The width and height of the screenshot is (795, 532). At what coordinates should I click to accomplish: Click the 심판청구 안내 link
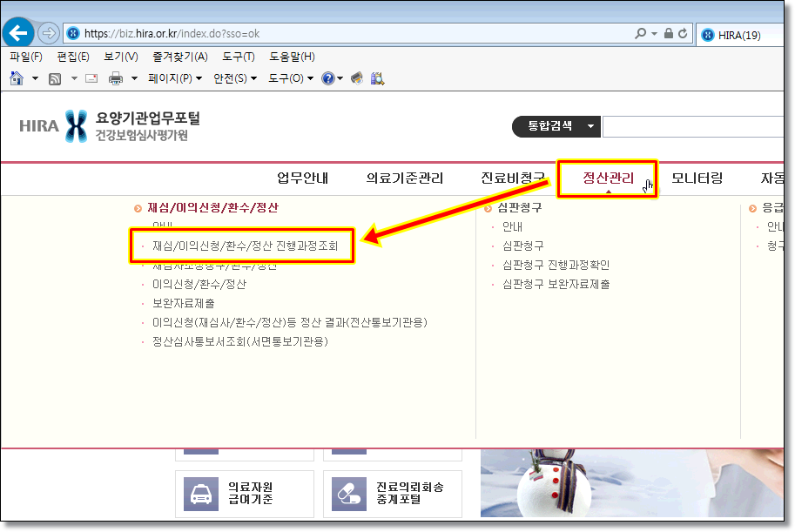(512, 226)
